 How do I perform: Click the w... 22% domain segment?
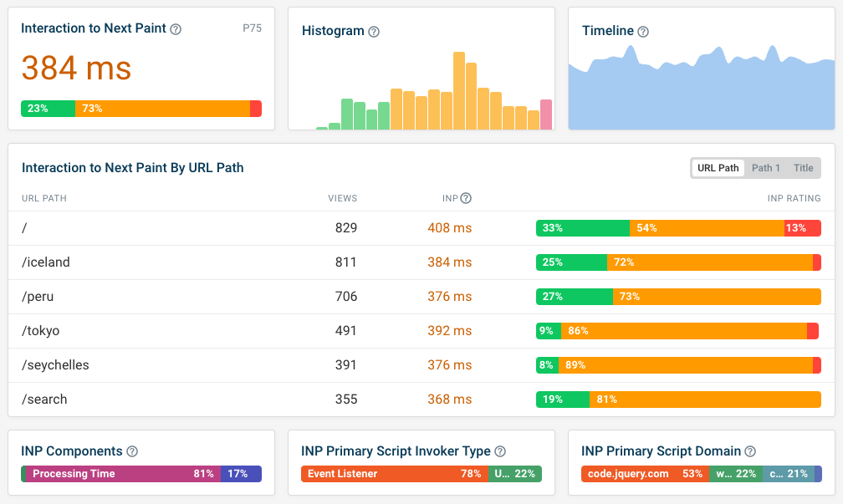click(736, 474)
